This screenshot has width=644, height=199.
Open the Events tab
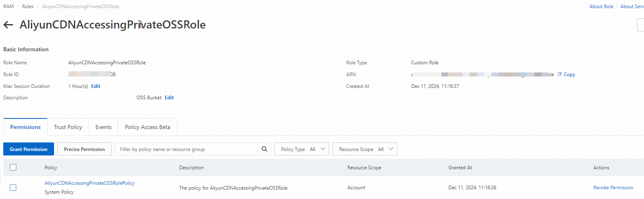(x=103, y=127)
